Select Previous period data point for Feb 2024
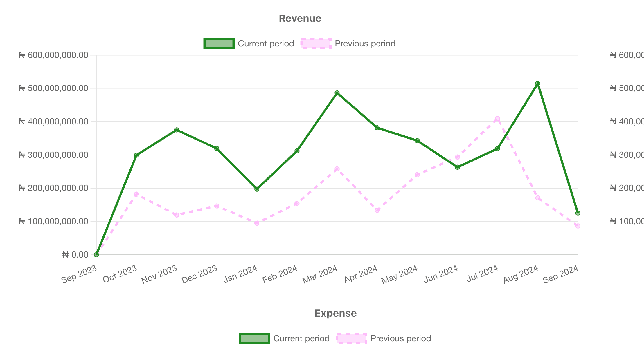Screen dimensions: 644x346 pos(297,204)
